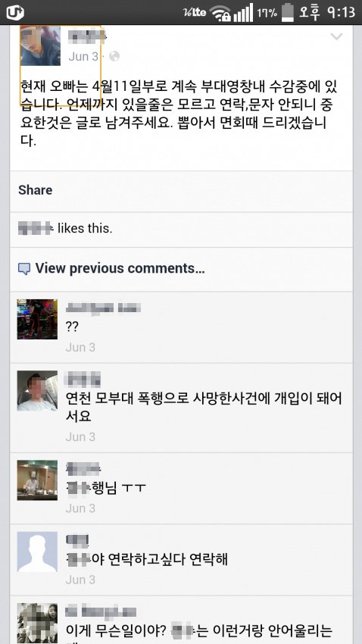Tap the Share button
This screenshot has width=362, height=644.
[x=36, y=190]
